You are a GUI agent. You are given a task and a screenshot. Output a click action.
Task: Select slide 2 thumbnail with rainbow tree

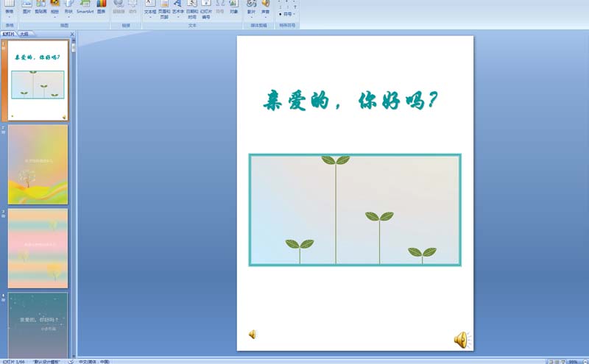click(38, 165)
